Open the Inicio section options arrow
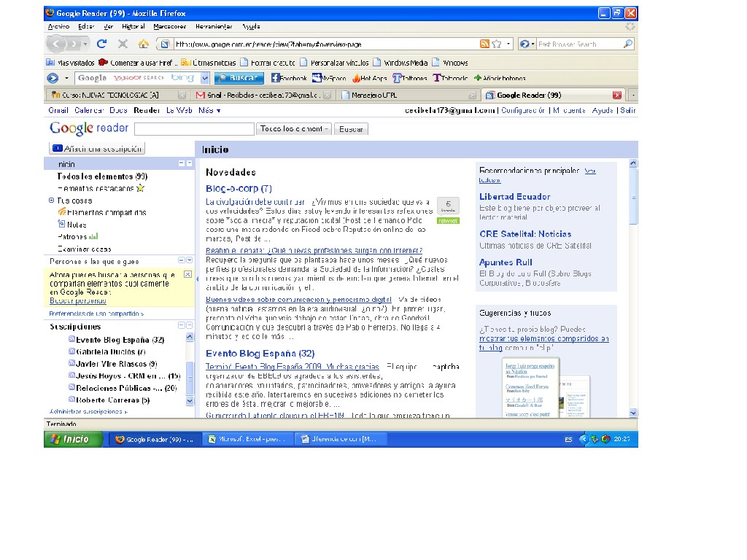This screenshot has width=747, height=560. (x=189, y=163)
